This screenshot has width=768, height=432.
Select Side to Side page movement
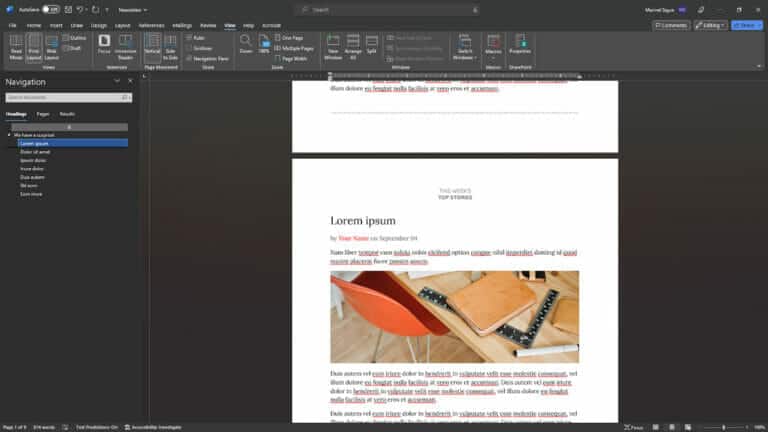(170, 48)
